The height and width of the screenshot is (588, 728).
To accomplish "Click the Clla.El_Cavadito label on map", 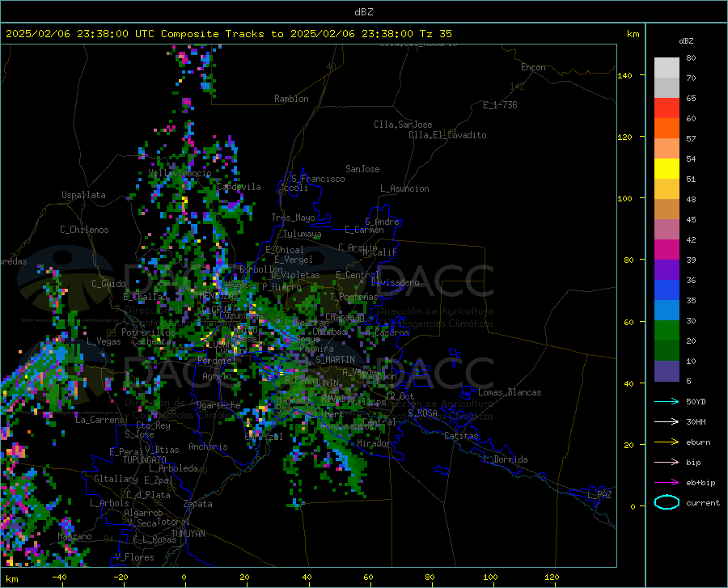I will [447, 135].
